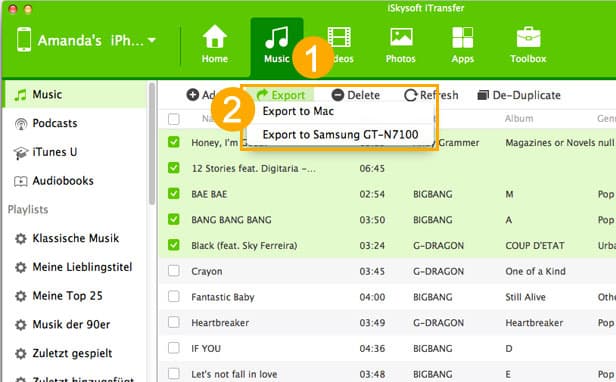Check the IF YOU checkbox

pyautogui.click(x=174, y=348)
